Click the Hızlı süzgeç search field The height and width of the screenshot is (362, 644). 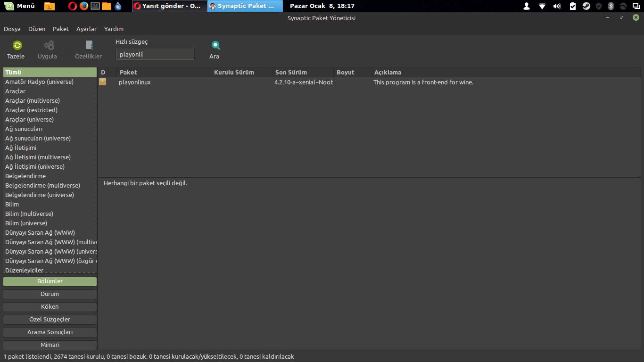155,54
